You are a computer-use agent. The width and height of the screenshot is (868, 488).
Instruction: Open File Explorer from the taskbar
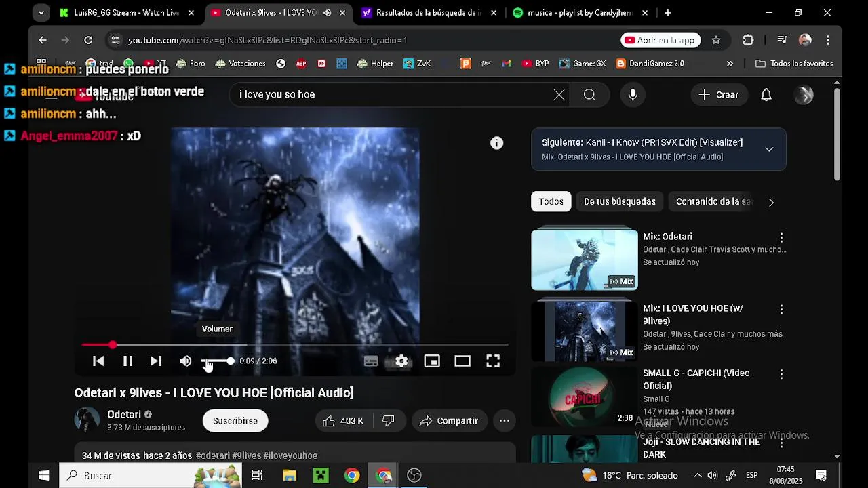tap(290, 475)
